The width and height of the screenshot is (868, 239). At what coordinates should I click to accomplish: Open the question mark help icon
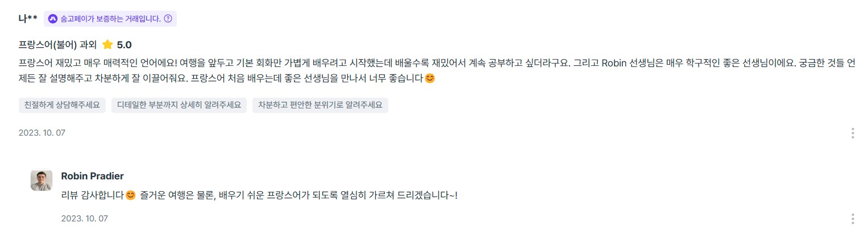(168, 19)
